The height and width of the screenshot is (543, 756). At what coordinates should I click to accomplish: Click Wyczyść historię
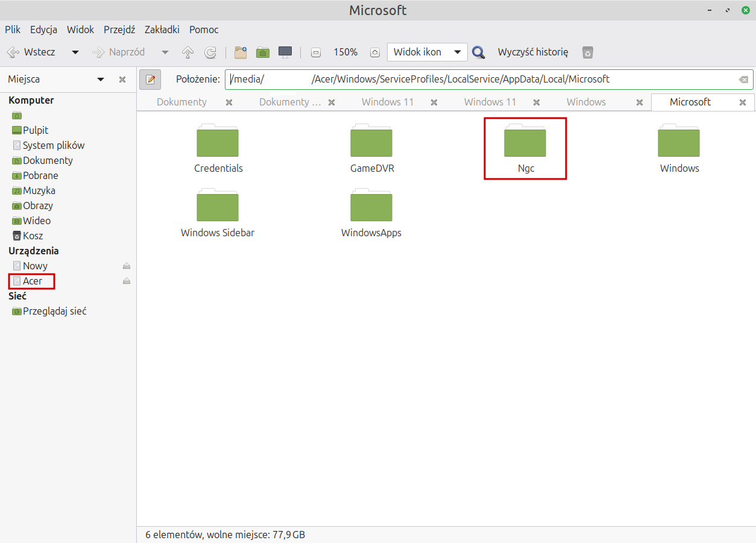click(533, 52)
